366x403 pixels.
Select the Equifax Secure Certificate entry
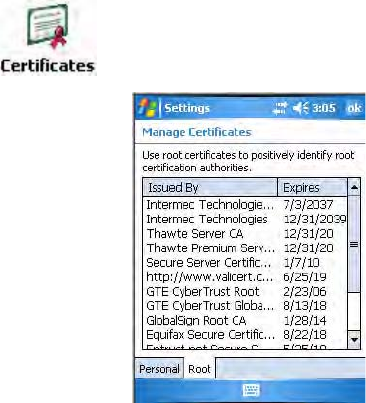[245, 335]
